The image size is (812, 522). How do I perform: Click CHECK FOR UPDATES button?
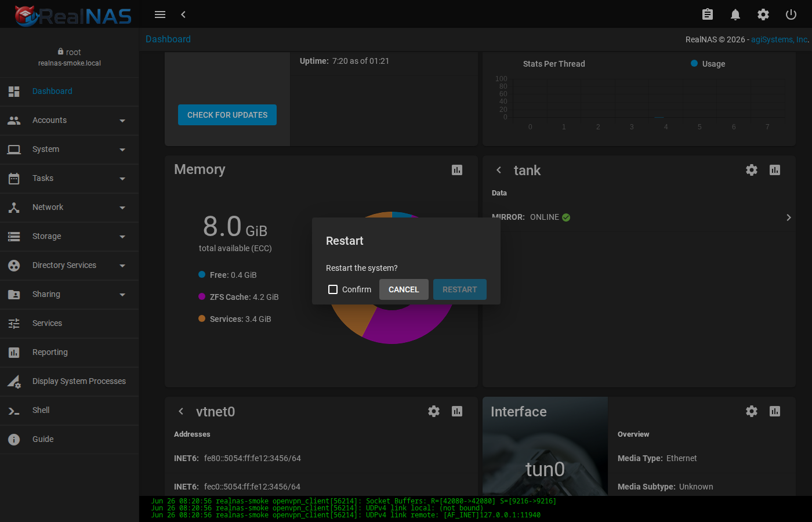click(x=227, y=115)
